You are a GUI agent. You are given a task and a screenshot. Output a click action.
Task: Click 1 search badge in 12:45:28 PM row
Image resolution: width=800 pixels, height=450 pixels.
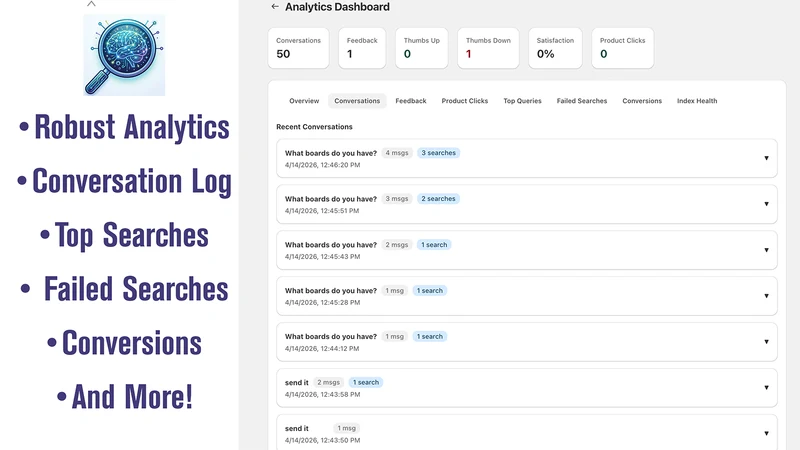pyautogui.click(x=430, y=291)
